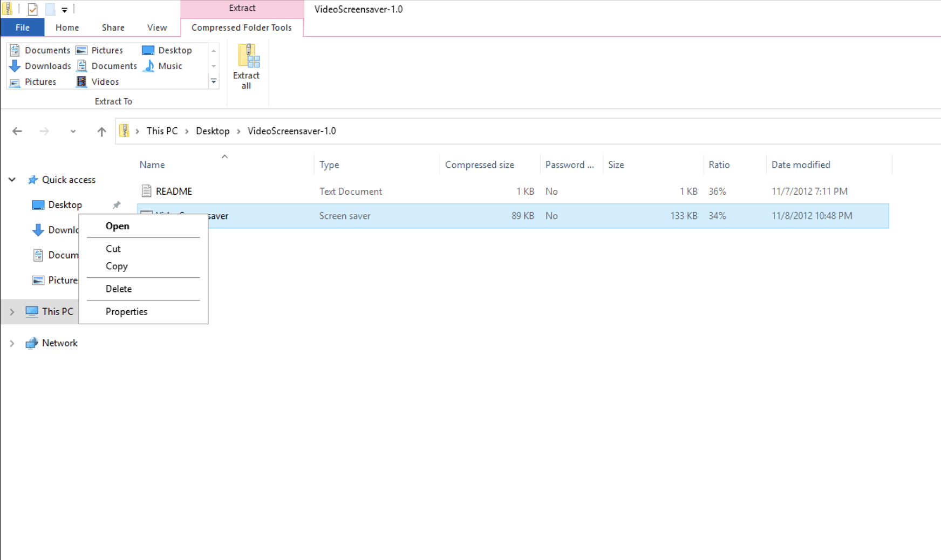941x560 pixels.
Task: Unpin Desktop from Quick access
Action: click(117, 204)
